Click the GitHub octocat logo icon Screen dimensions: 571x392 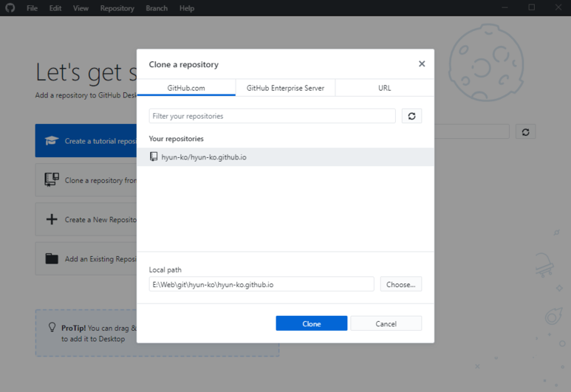click(x=10, y=7)
